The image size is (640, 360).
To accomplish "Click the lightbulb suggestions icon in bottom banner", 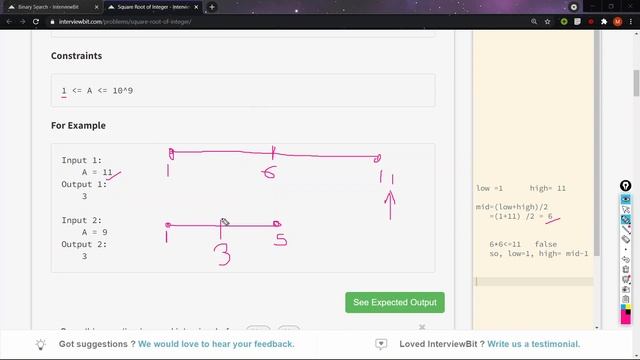I will (40, 344).
